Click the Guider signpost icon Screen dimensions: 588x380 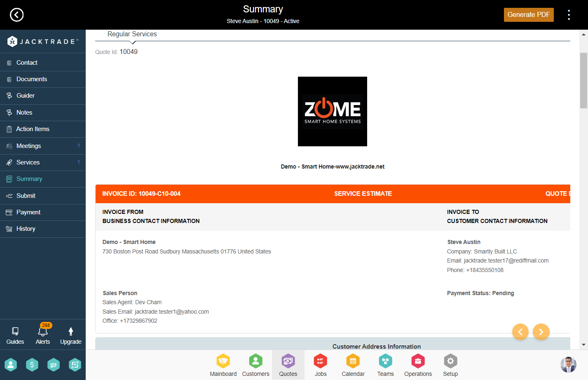point(9,96)
